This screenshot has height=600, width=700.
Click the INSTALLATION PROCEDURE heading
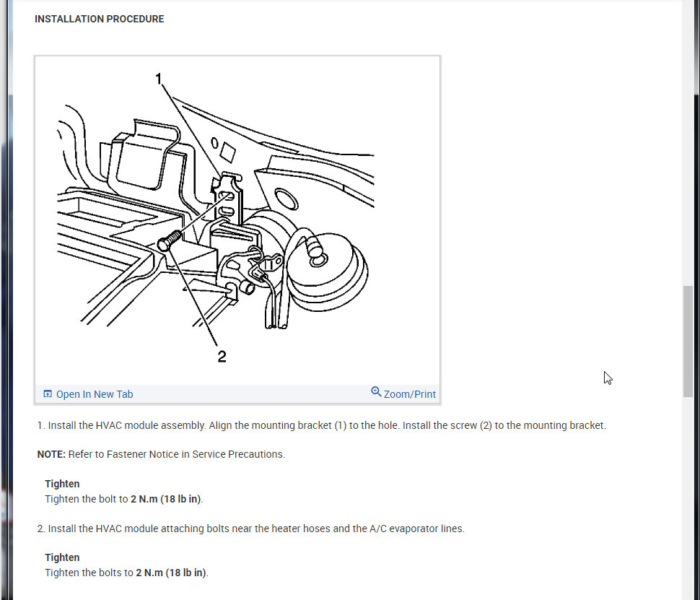99,19
